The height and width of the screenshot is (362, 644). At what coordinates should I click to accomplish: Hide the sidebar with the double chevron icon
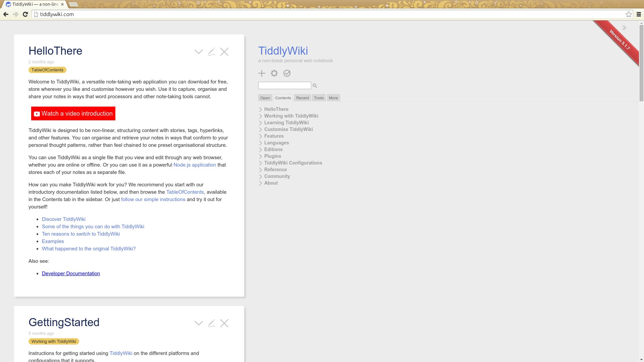(624, 28)
